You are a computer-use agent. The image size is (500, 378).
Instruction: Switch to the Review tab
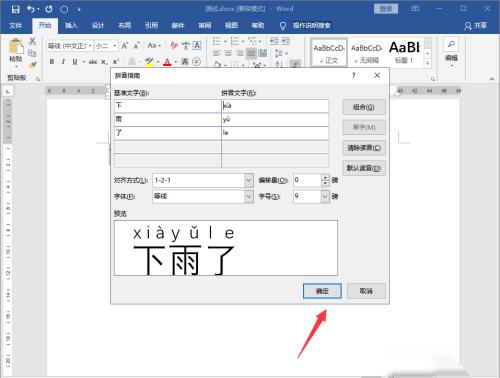(x=204, y=25)
